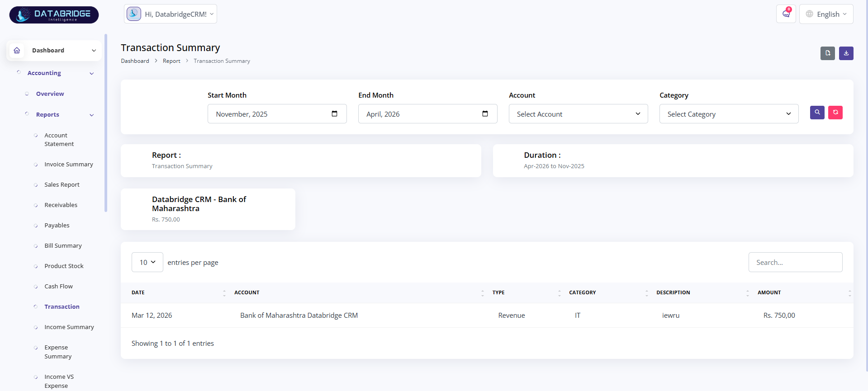Sort table by Description column

[748, 293]
